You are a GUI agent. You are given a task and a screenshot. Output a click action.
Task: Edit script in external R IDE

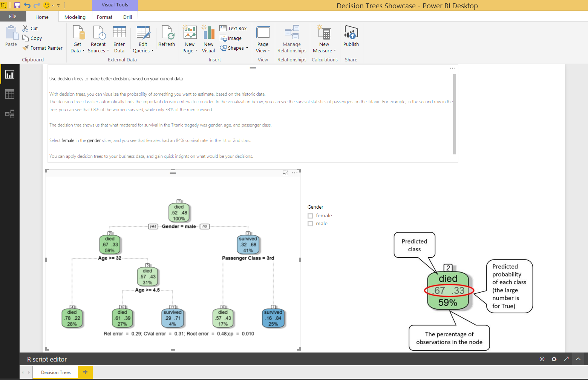(566, 359)
